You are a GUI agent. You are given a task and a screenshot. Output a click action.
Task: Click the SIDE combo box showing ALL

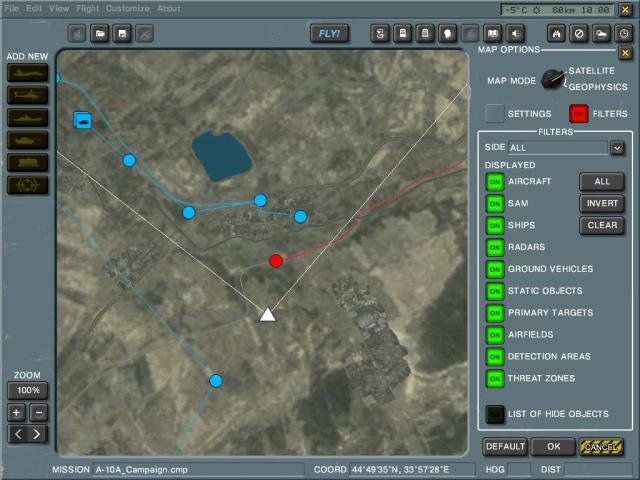coord(558,148)
